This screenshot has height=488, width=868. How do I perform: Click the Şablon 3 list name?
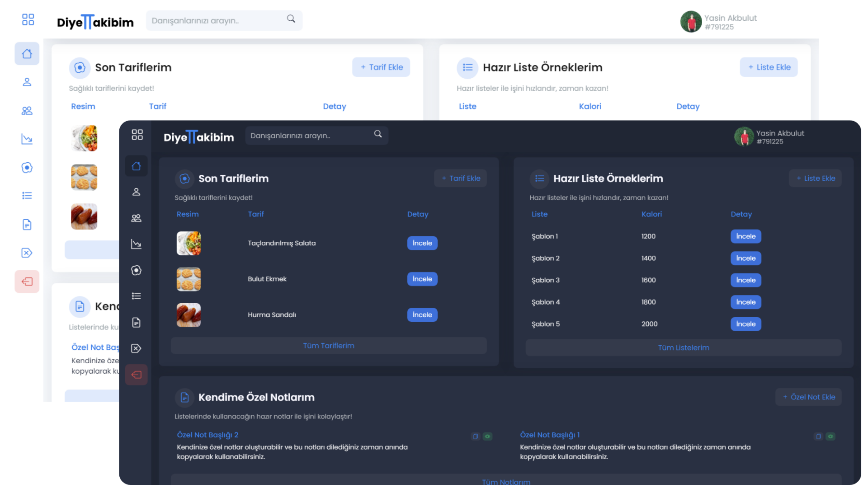tap(546, 280)
